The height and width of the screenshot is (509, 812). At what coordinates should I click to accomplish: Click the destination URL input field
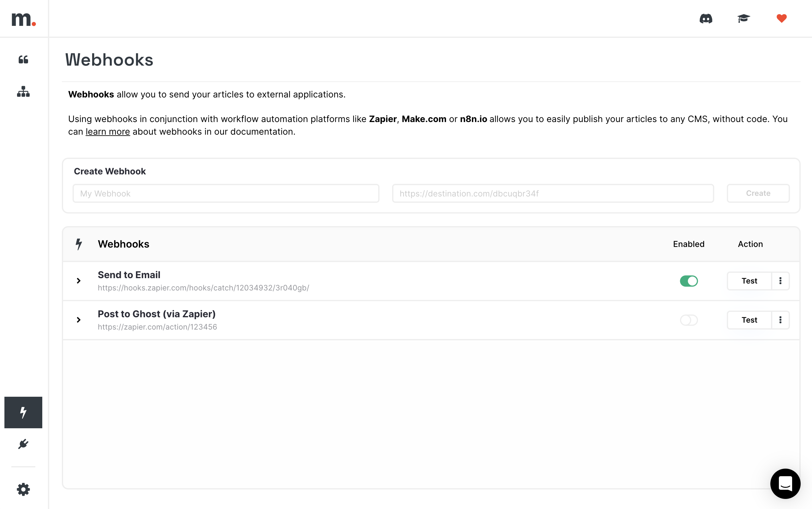coord(553,193)
